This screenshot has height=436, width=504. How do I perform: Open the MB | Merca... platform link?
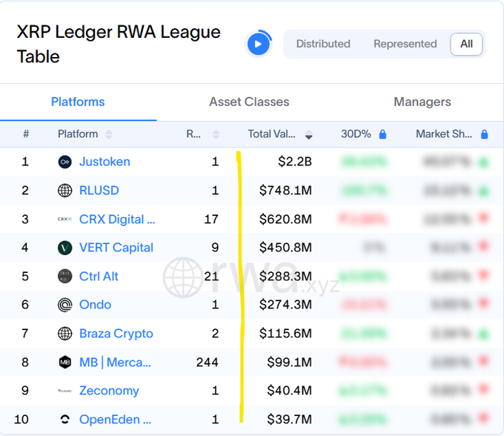coord(115,363)
